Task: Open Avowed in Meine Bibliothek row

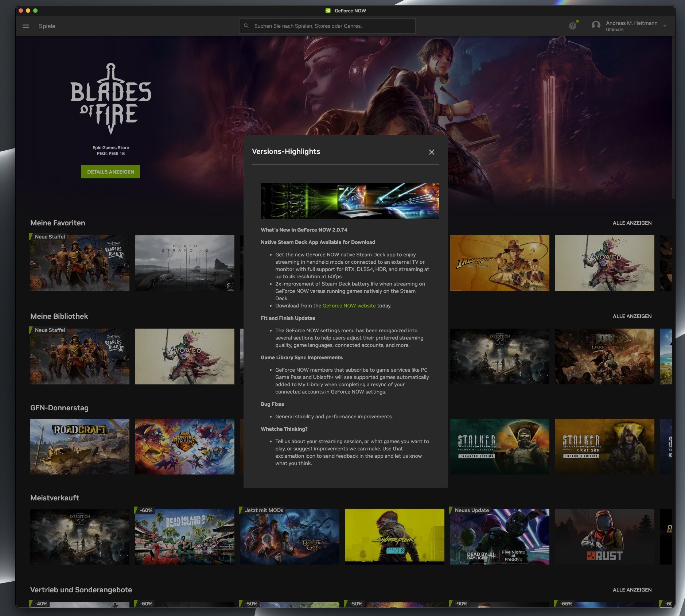Action: [x=185, y=356]
